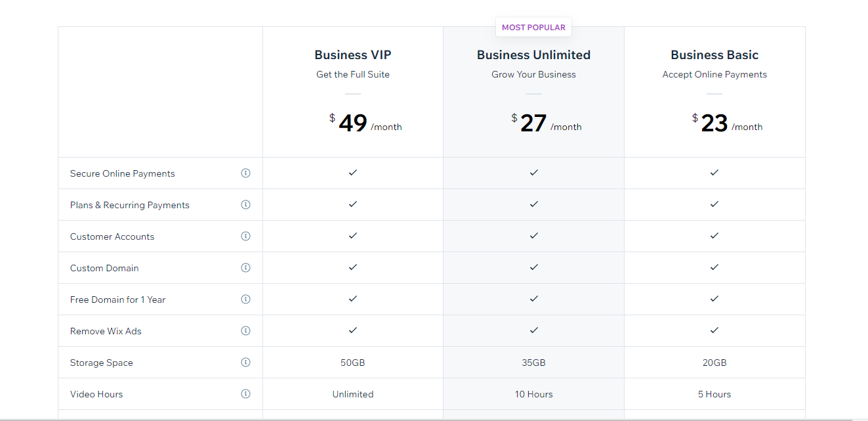Click Business VIP checkmark for Secure Online Payments
Viewport: 868px width, 421px height.
click(353, 173)
